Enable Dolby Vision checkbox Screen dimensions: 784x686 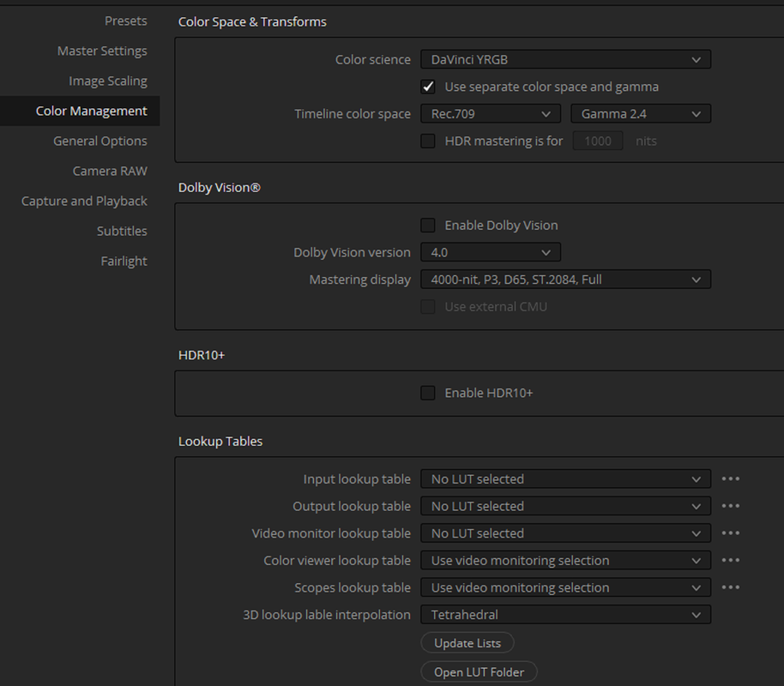pos(428,225)
